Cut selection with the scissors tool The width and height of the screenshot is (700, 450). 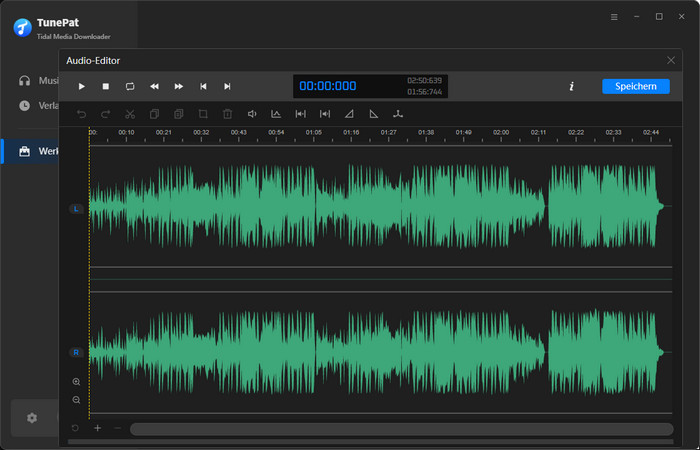[130, 114]
